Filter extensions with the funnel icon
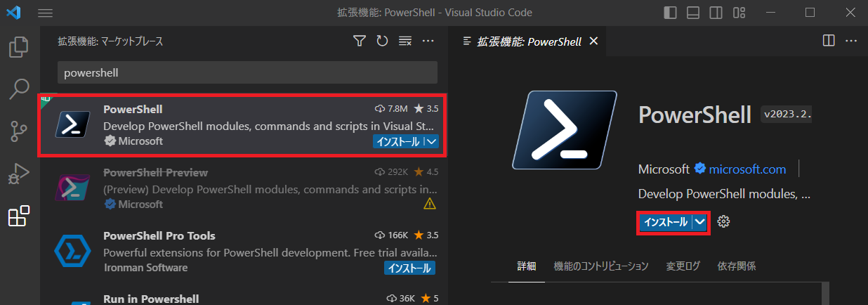Image resolution: width=868 pixels, height=305 pixels. tap(360, 41)
